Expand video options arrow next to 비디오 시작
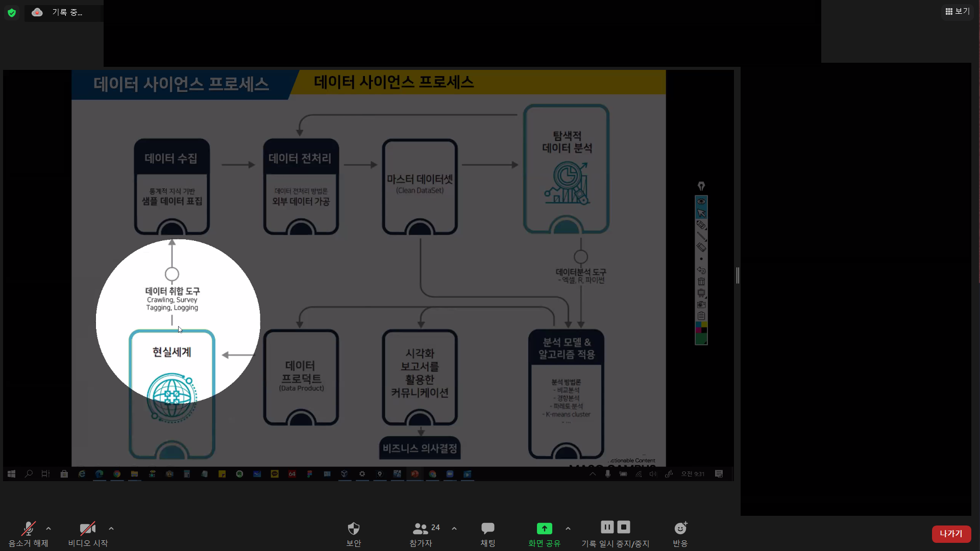 coord(111,529)
